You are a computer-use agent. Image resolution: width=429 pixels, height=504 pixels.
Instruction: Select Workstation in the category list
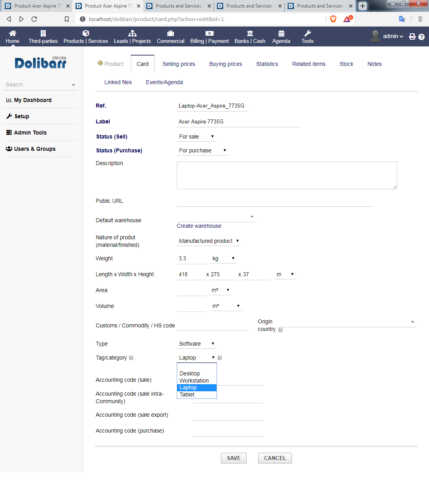[197, 381]
